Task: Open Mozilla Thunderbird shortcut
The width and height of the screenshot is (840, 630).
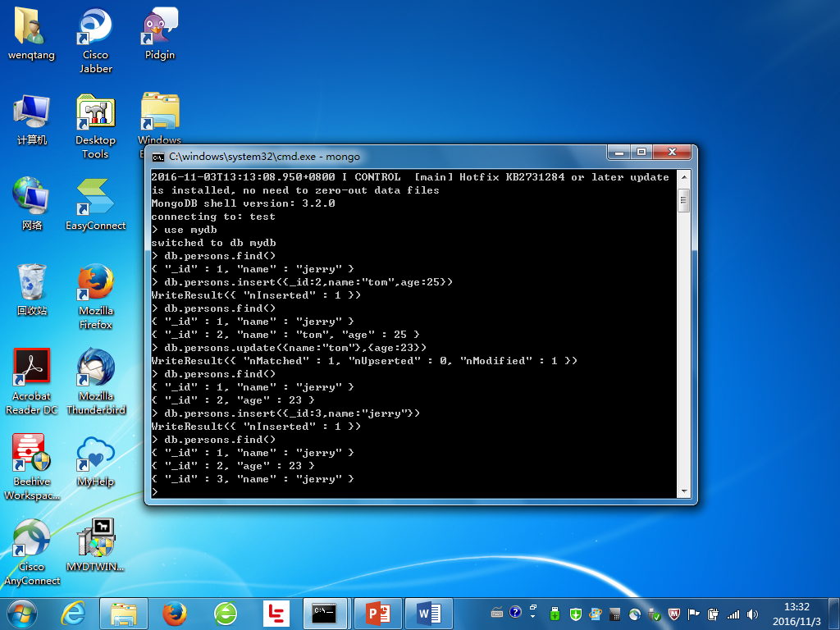Action: click(x=95, y=382)
